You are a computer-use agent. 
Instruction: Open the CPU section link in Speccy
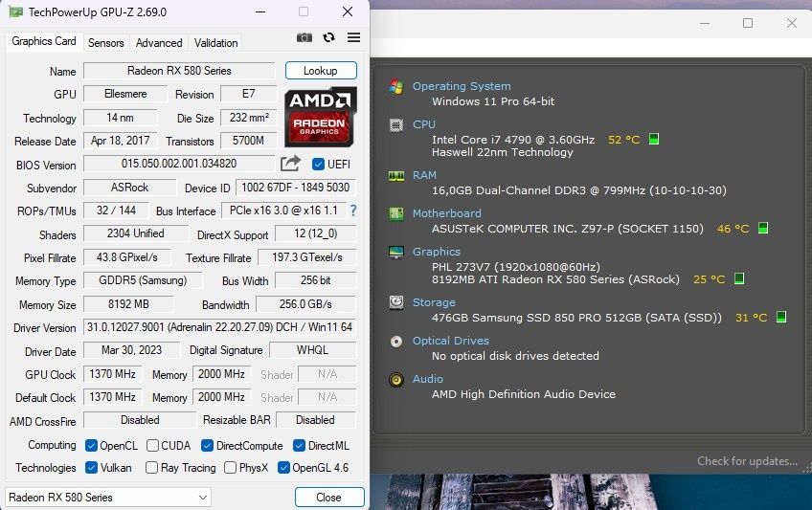[x=423, y=124]
